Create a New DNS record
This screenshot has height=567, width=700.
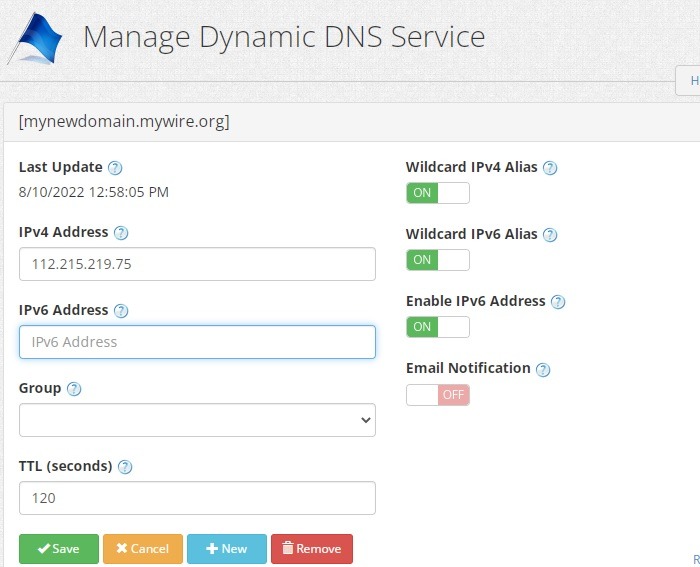point(227,549)
